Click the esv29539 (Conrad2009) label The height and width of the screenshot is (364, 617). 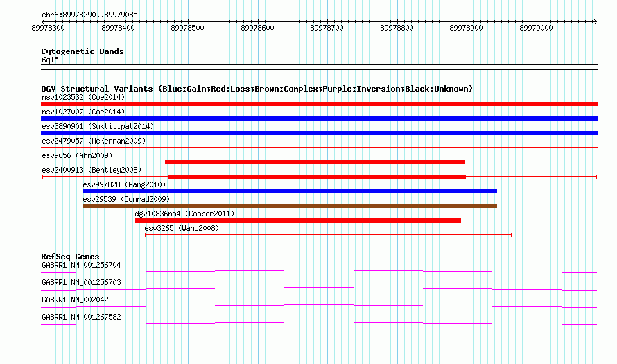(126, 199)
